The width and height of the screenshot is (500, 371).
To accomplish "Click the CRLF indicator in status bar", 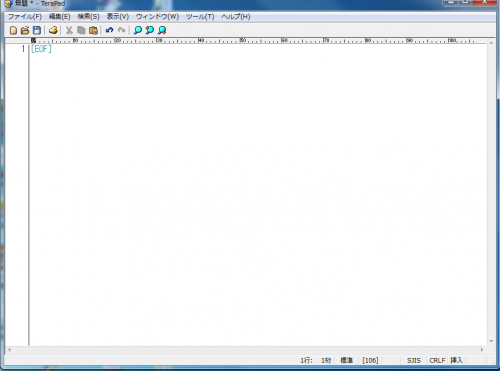I will point(437,360).
